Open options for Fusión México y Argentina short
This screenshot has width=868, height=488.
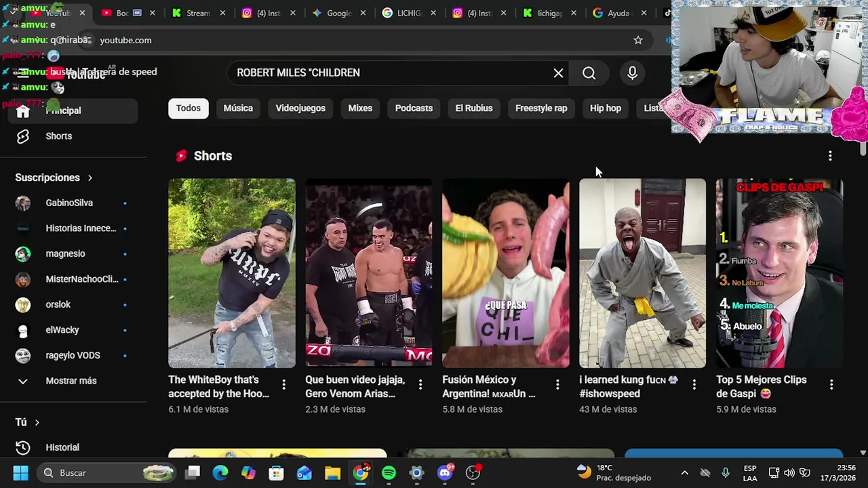557,385
